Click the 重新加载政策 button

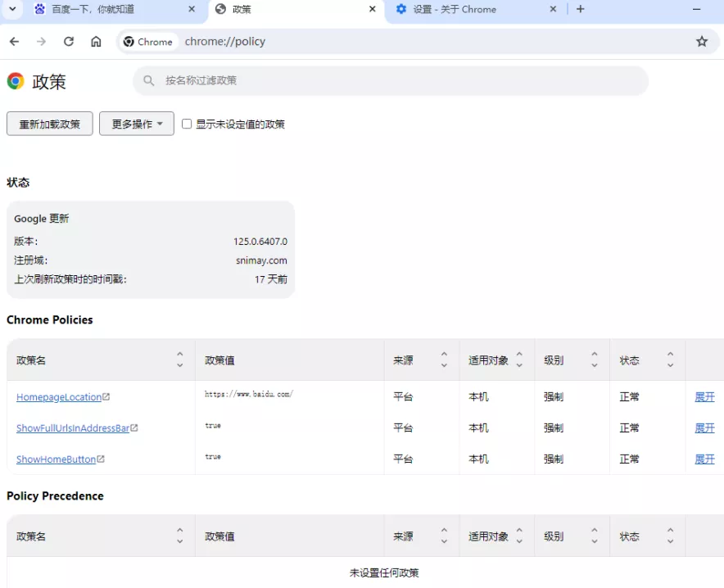coord(50,124)
